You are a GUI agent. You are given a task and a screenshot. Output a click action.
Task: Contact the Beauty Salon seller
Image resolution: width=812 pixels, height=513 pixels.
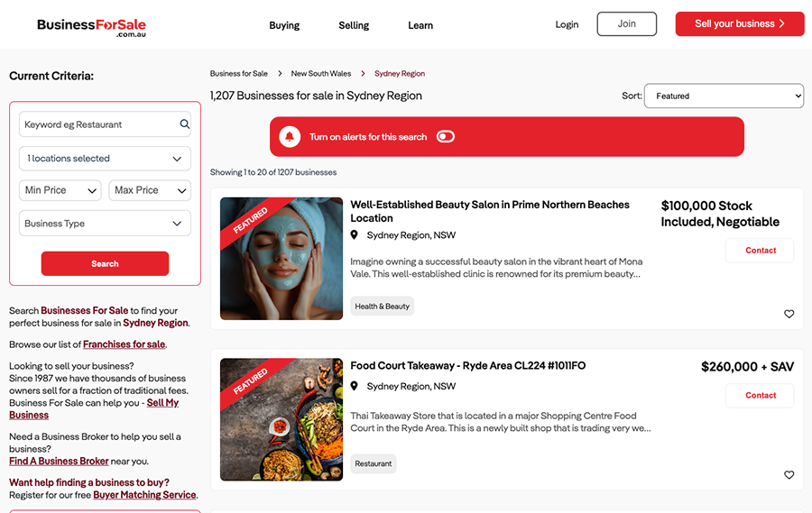coord(761,251)
